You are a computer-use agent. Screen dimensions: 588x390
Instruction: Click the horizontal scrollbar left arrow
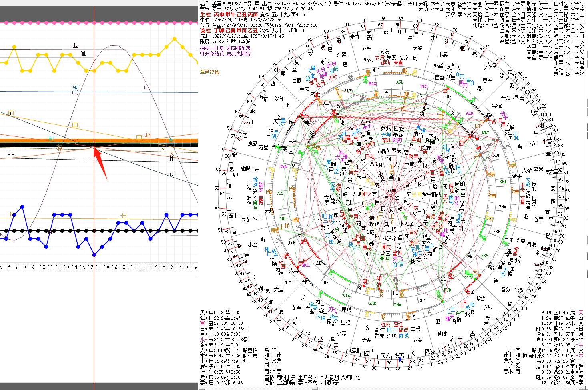202,388
